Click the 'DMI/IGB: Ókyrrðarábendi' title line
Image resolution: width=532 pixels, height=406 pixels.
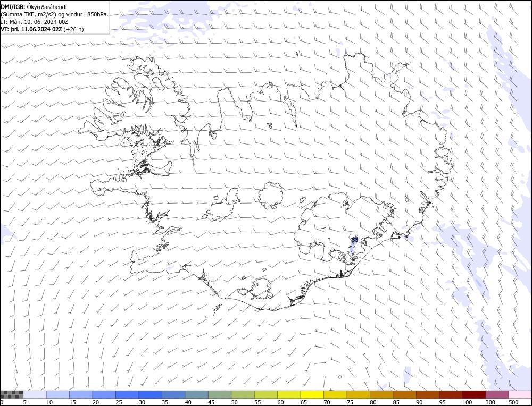click(x=34, y=7)
